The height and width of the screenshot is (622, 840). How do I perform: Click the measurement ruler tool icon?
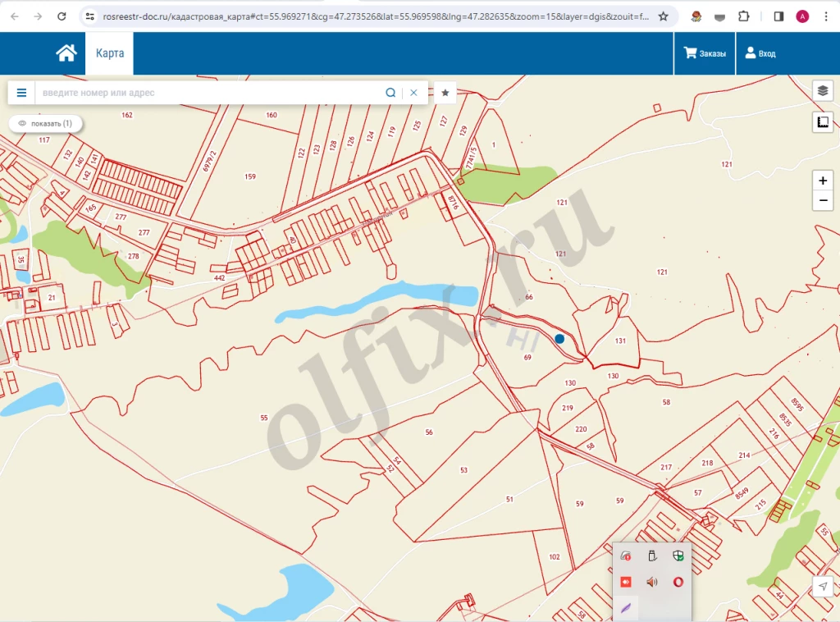point(823,122)
